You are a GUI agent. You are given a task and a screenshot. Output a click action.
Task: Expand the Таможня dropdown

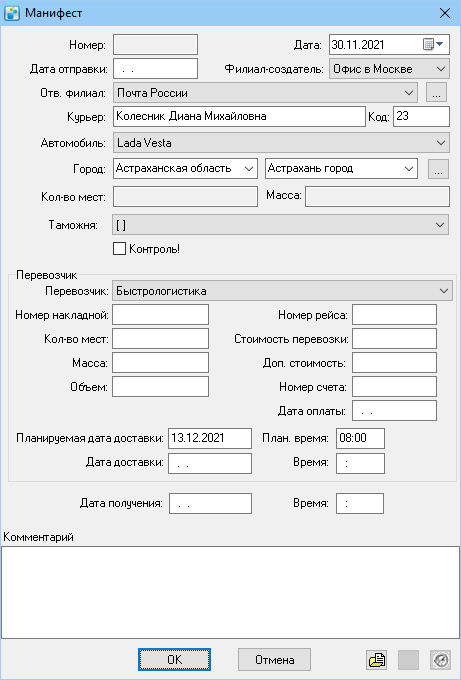(x=440, y=225)
